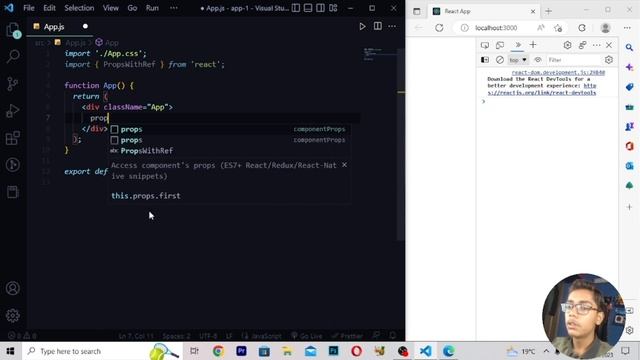Choose first 'props' componentProps suggestion
The width and height of the screenshot is (640, 360).
point(229,129)
